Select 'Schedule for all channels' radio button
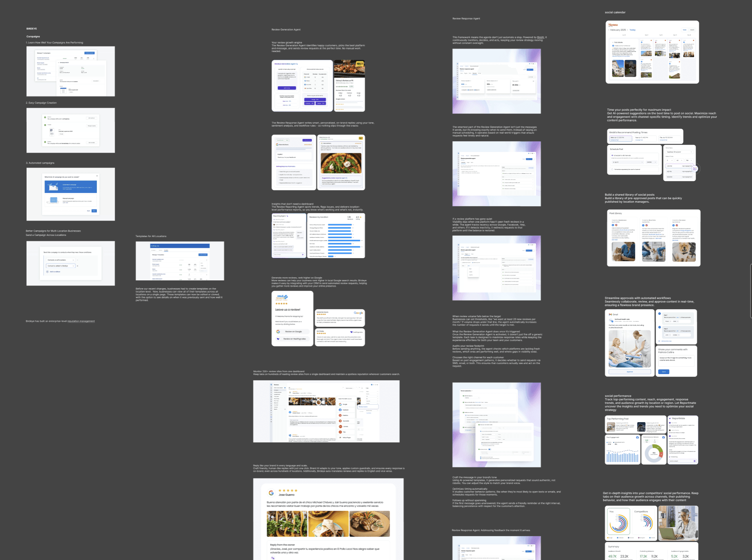The height and width of the screenshot is (560, 752). [612, 155]
